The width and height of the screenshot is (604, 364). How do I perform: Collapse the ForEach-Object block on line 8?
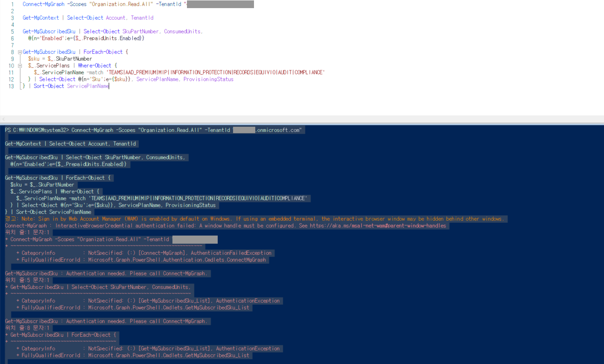coord(20,52)
